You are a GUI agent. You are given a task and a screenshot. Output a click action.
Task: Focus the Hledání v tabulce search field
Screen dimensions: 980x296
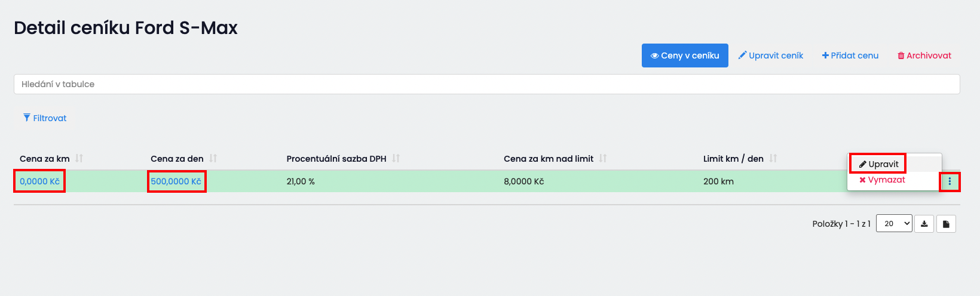[x=487, y=84]
